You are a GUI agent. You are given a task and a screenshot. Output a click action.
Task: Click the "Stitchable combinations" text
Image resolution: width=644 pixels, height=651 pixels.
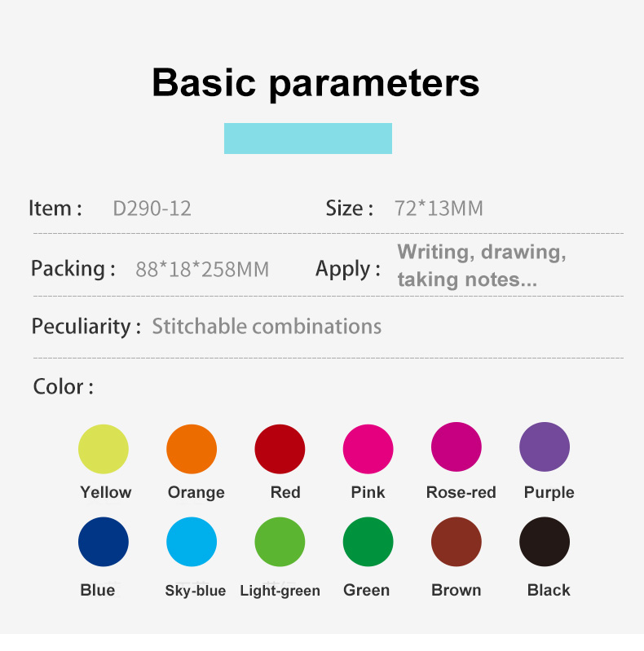coord(267,327)
